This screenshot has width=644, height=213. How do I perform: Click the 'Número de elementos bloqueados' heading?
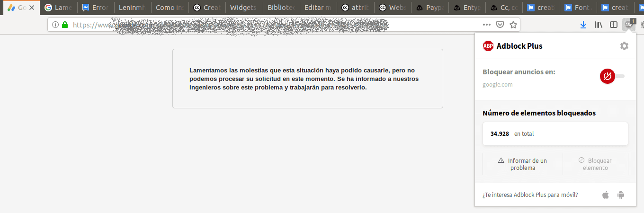(539, 113)
